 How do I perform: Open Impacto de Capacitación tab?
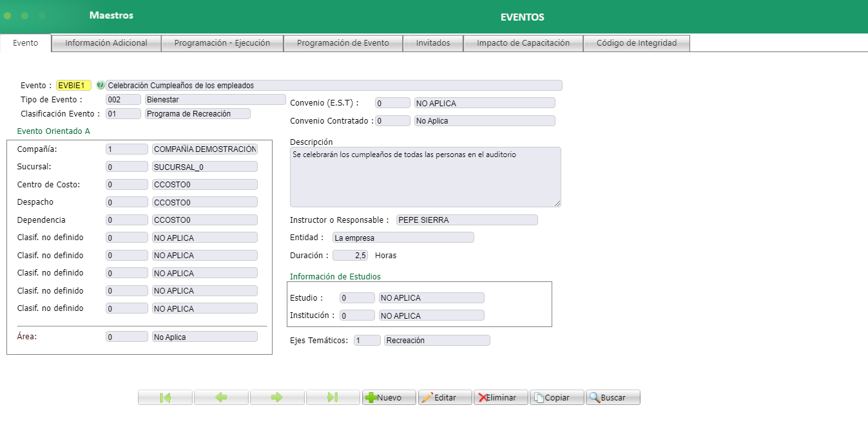click(523, 43)
